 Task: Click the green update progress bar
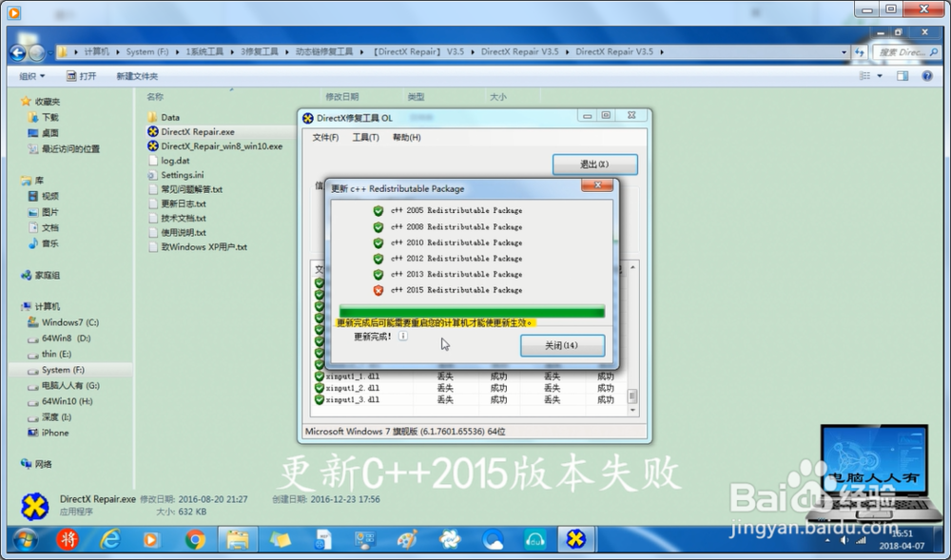(x=472, y=312)
